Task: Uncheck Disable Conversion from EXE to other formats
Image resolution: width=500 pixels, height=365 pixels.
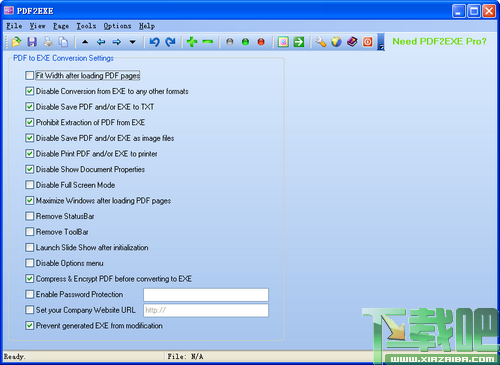Action: click(x=30, y=91)
